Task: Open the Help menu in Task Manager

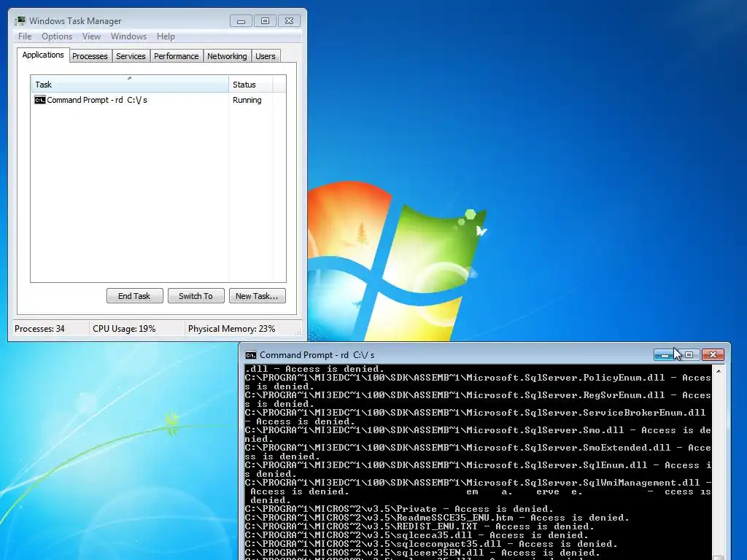Action: click(x=166, y=36)
